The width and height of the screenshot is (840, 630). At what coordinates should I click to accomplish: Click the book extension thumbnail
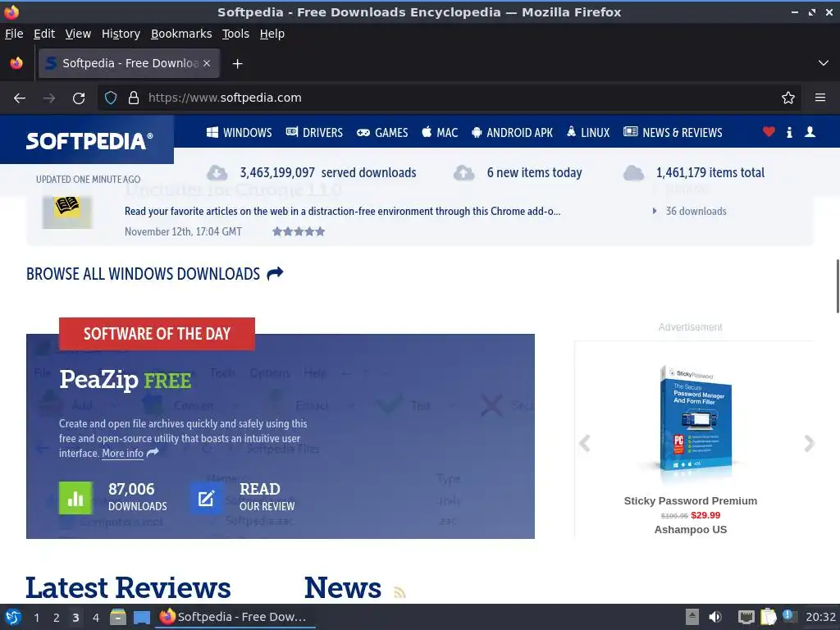tap(67, 212)
